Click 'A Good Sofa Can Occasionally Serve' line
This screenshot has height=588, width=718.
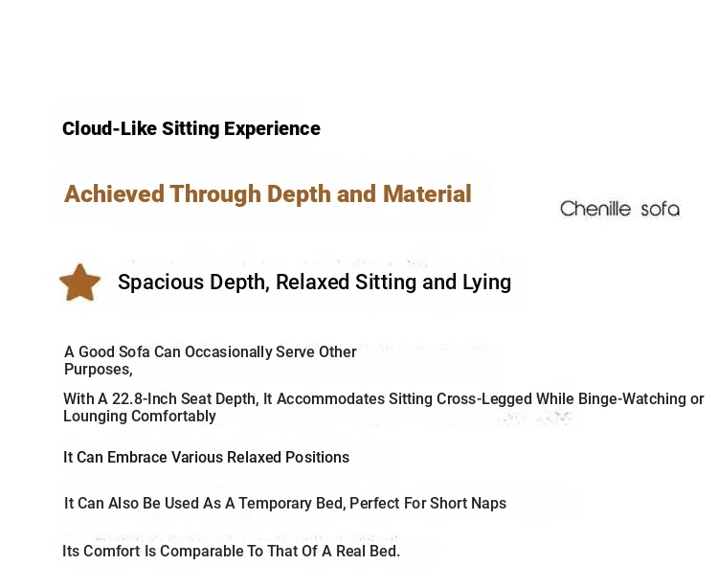click(x=211, y=351)
